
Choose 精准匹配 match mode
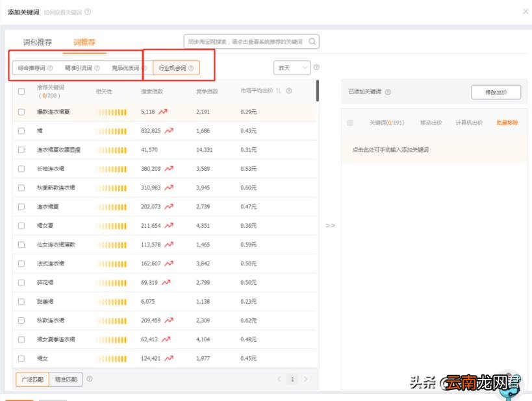point(66,380)
